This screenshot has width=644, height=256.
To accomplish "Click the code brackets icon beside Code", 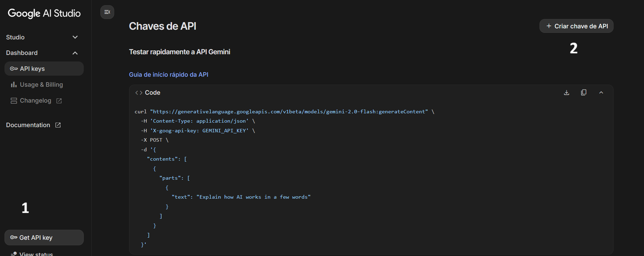I will pos(139,93).
